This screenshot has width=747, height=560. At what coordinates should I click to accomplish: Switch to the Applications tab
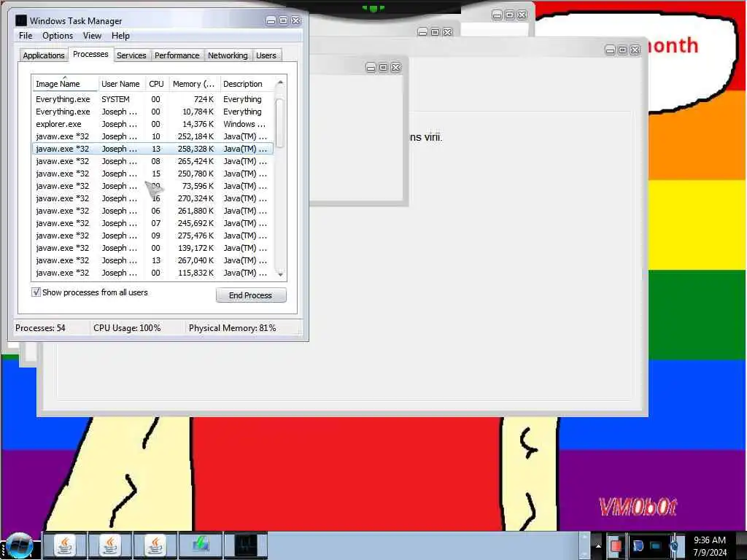point(44,55)
